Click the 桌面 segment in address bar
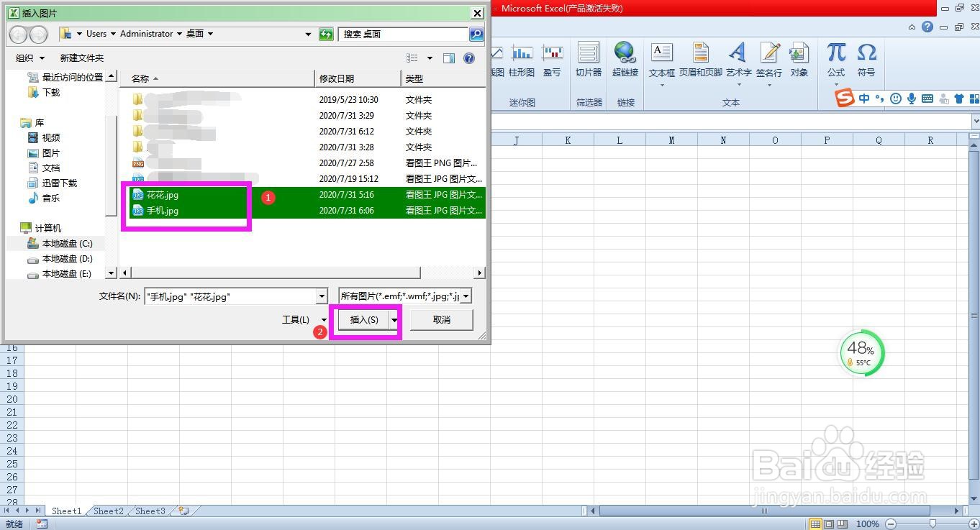This screenshot has height=530, width=980. [x=195, y=34]
